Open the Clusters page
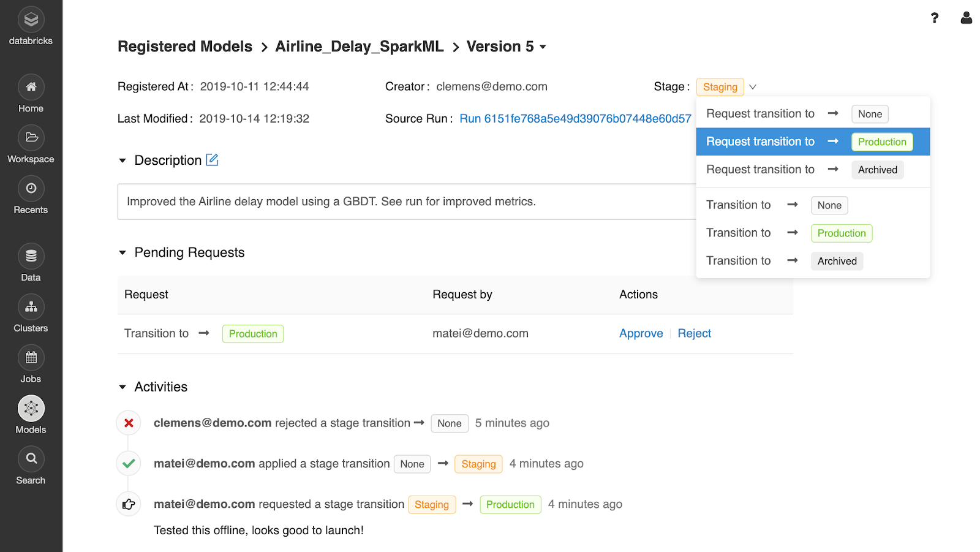980x552 pixels. 31,308
